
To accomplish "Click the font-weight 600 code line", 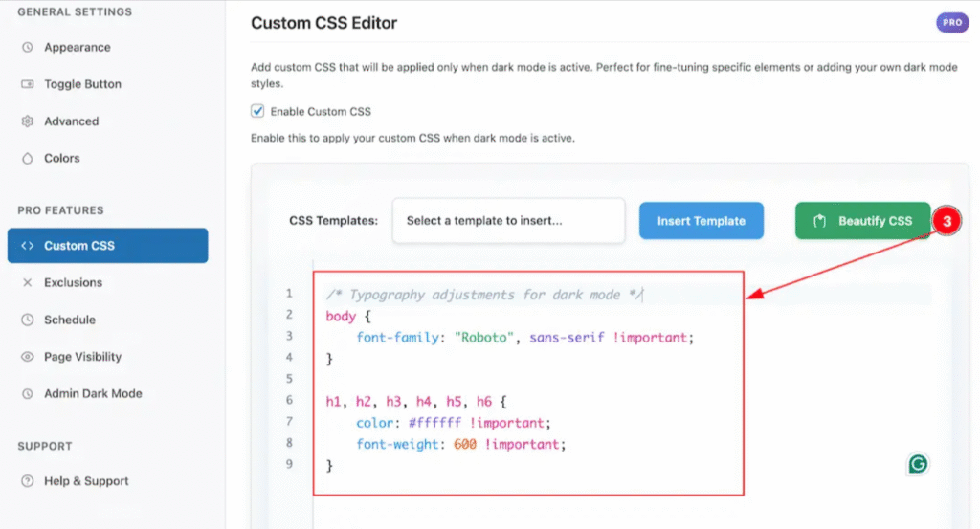I will click(x=460, y=444).
